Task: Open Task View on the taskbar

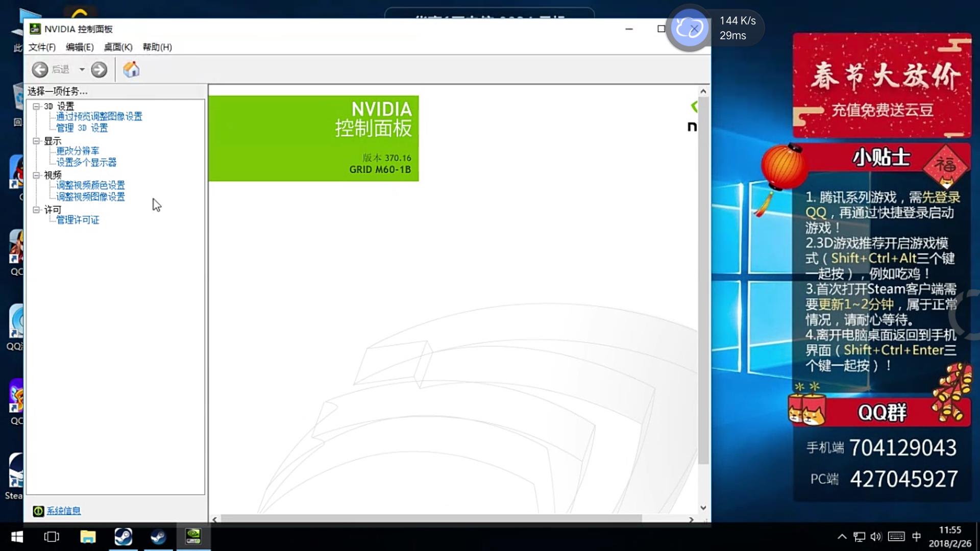Action: (52, 537)
